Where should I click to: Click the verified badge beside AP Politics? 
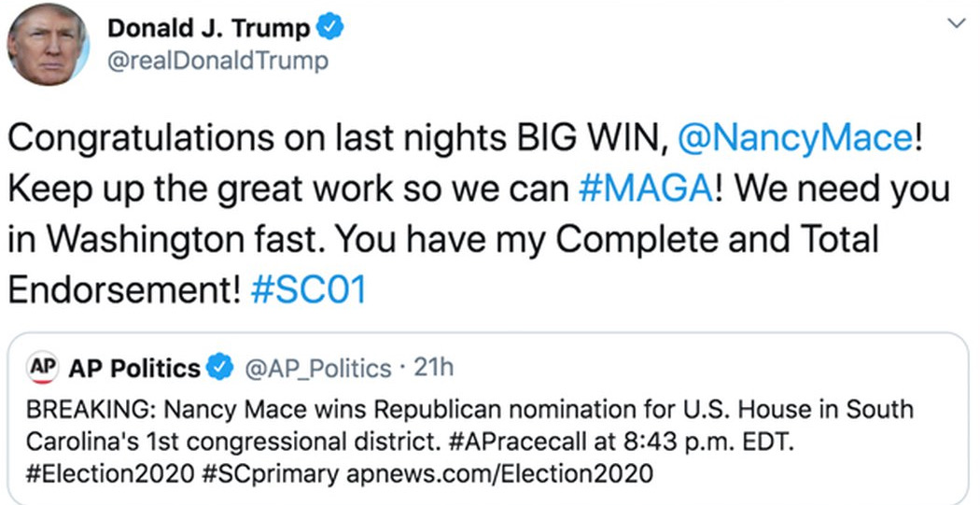click(220, 369)
